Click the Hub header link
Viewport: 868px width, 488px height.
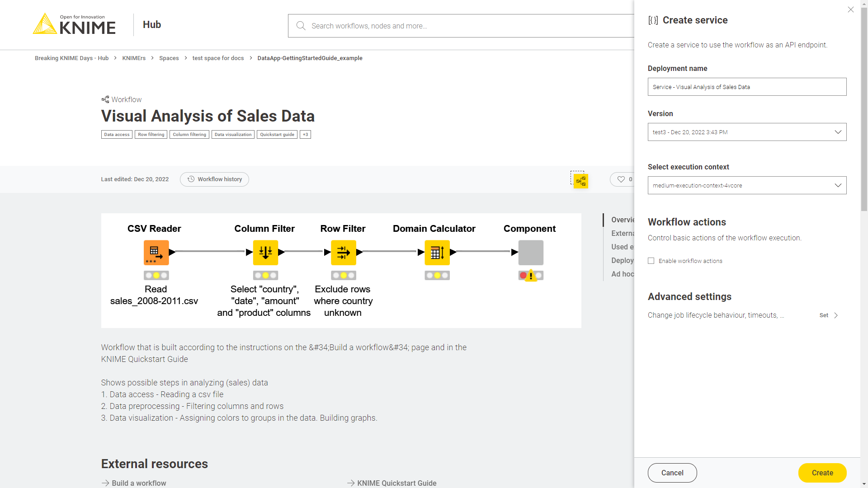152,24
